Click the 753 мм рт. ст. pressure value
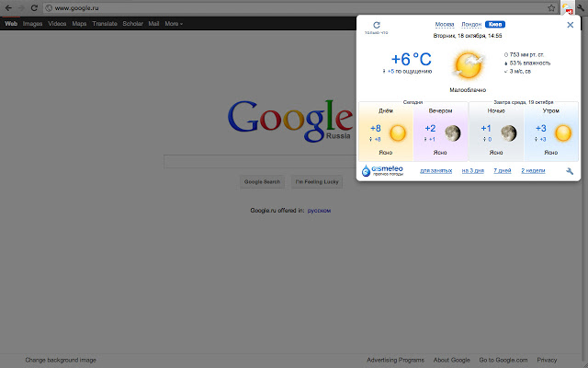588x368 pixels. click(x=526, y=55)
